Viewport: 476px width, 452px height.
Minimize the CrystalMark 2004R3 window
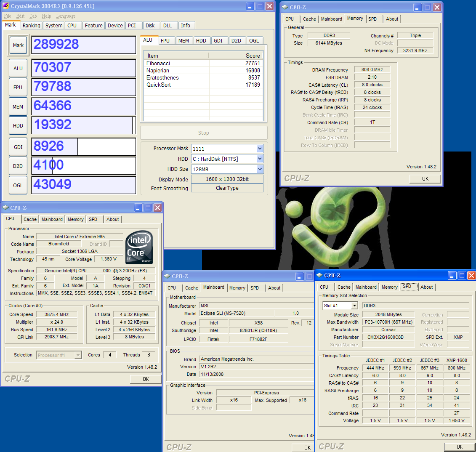250,6
